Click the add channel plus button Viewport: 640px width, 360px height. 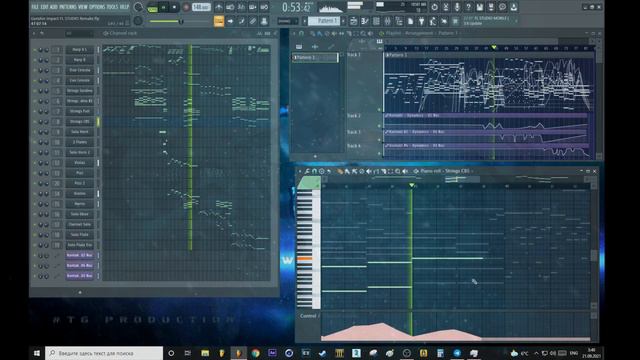(80, 292)
